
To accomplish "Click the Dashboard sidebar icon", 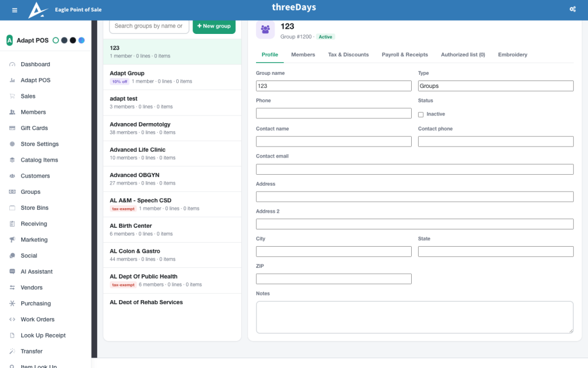I will (x=12, y=64).
